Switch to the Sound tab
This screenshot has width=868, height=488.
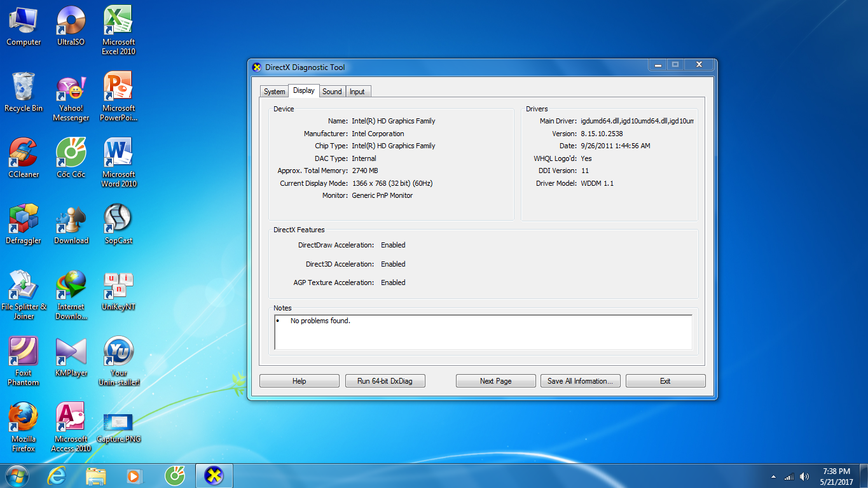point(332,92)
